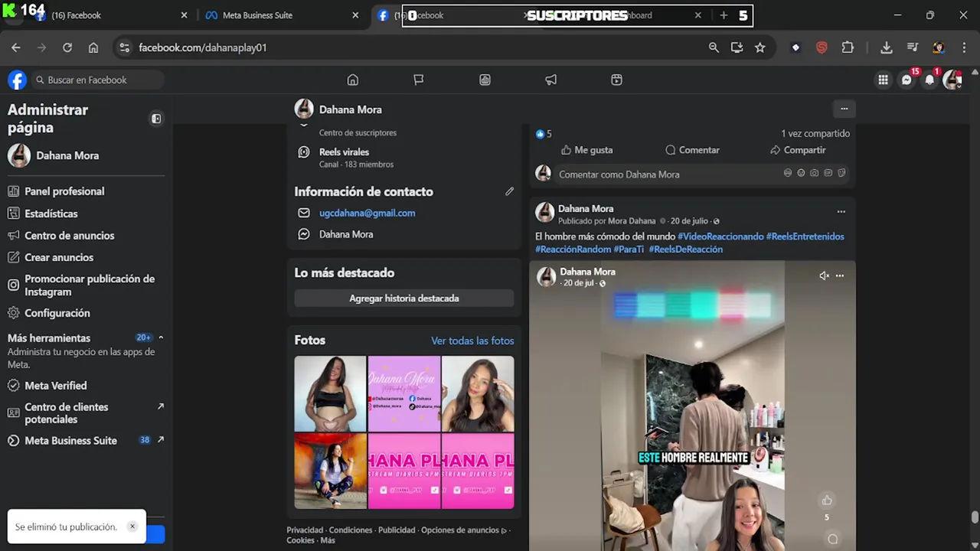This screenshot has height=551, width=980.
Task: Bookmark this page with star icon
Action: (x=759, y=47)
